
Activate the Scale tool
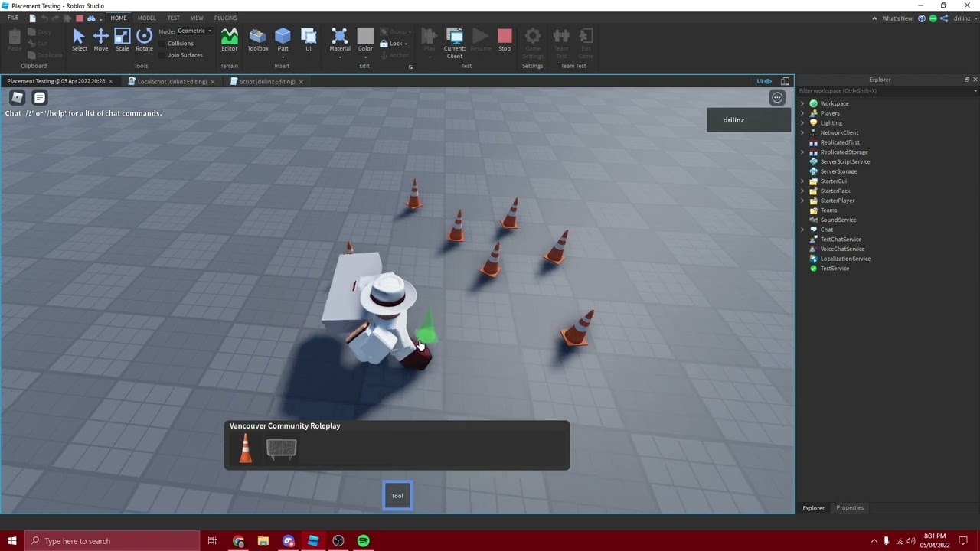click(122, 40)
